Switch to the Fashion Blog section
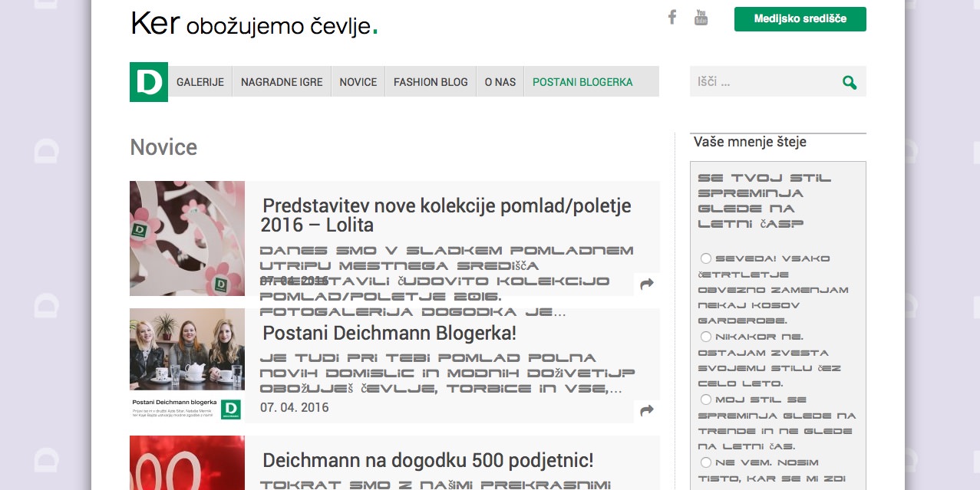The height and width of the screenshot is (490, 980). click(430, 81)
